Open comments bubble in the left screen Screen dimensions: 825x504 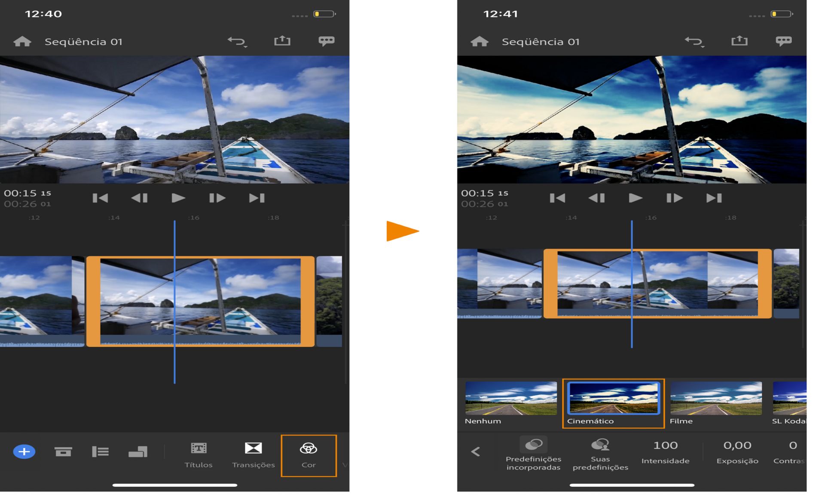326,41
